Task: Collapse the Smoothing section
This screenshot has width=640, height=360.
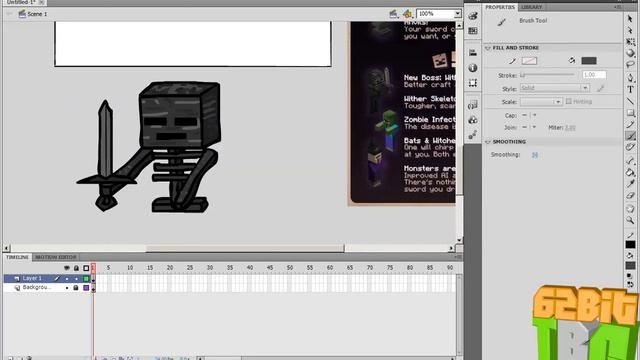Action: pyautogui.click(x=487, y=142)
